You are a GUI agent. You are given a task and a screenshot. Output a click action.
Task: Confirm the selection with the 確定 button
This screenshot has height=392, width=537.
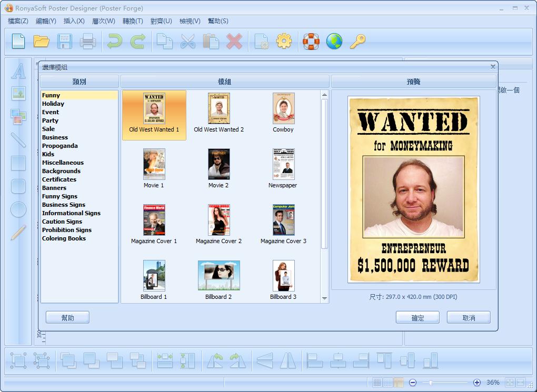(417, 318)
